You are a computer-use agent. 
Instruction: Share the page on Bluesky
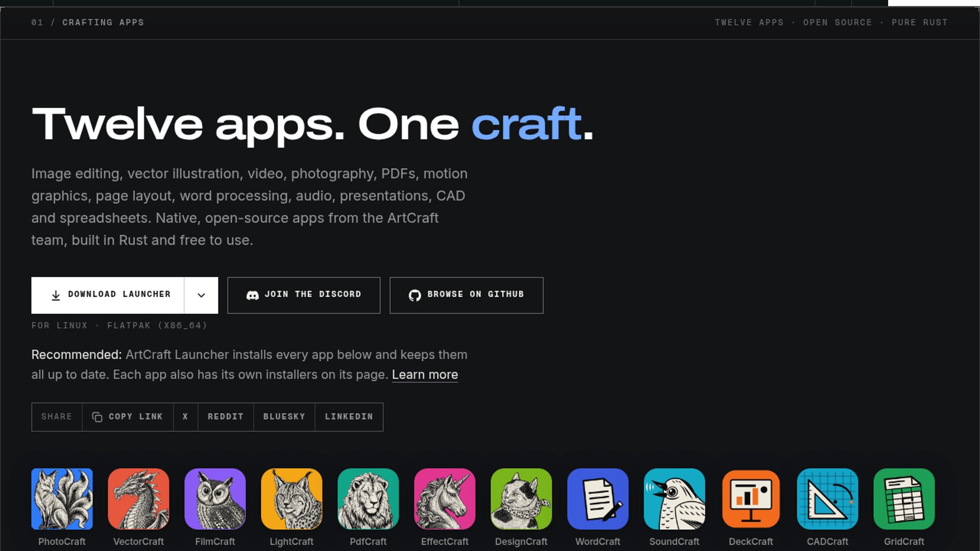tap(284, 417)
